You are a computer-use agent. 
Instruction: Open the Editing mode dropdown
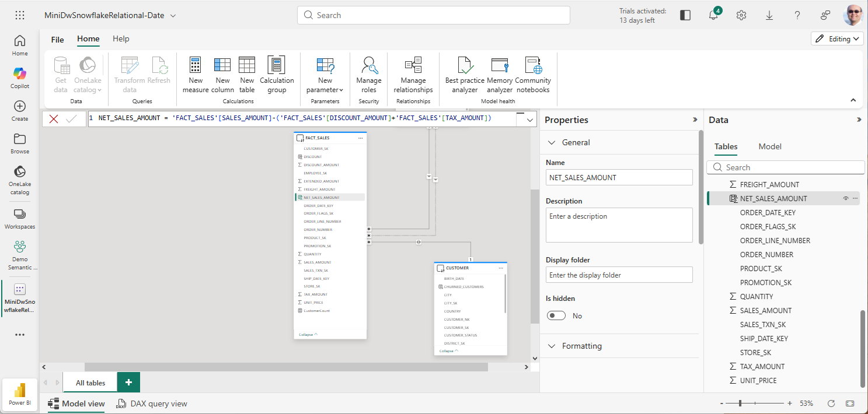(837, 38)
